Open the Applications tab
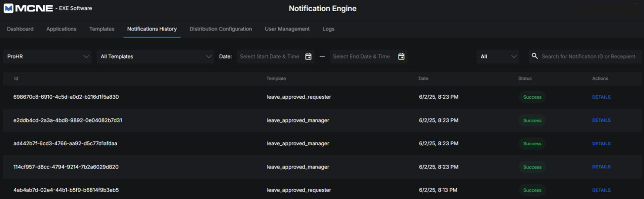The image size is (644, 199). point(61,29)
